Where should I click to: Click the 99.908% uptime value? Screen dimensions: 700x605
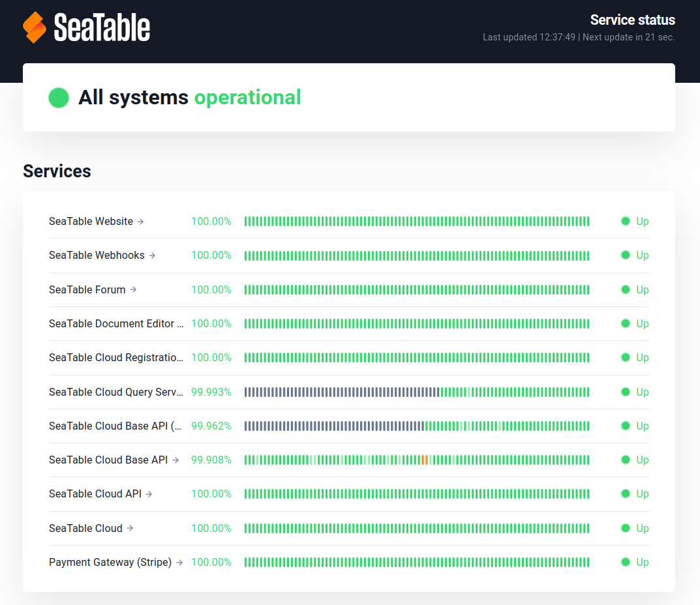tap(211, 460)
